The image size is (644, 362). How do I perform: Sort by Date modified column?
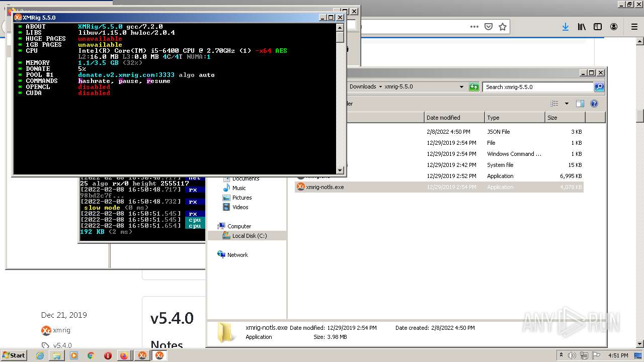coord(454,118)
